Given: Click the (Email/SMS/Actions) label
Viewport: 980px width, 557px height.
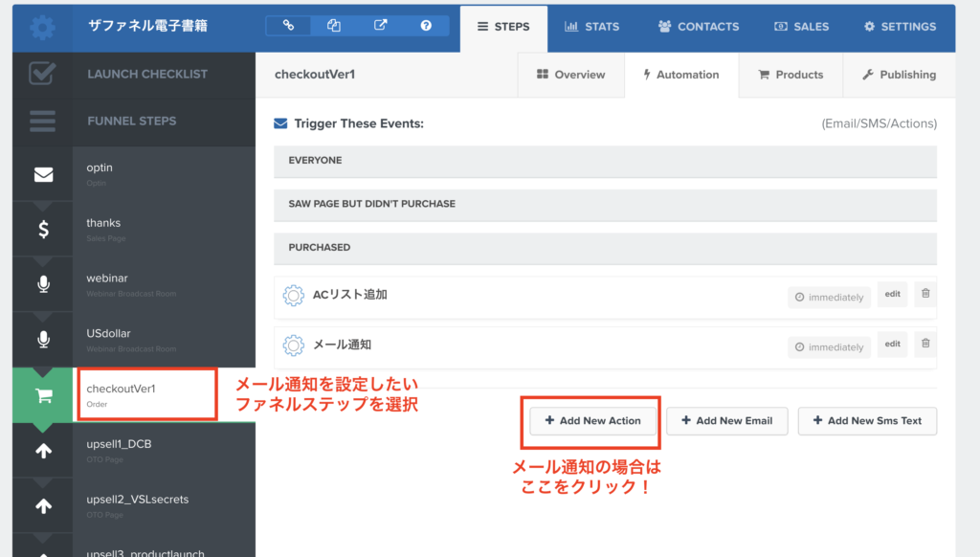Looking at the screenshot, I should (880, 123).
